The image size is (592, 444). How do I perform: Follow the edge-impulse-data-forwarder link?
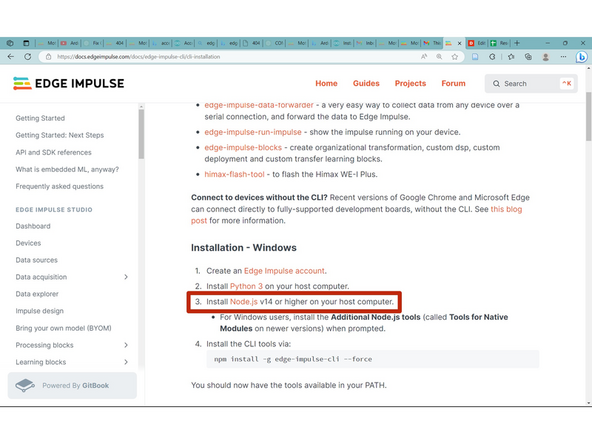(259, 105)
